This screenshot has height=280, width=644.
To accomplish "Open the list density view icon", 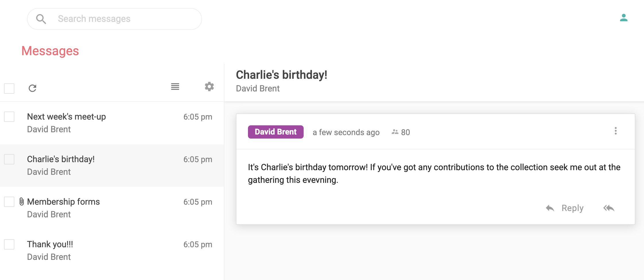I will coord(175,87).
